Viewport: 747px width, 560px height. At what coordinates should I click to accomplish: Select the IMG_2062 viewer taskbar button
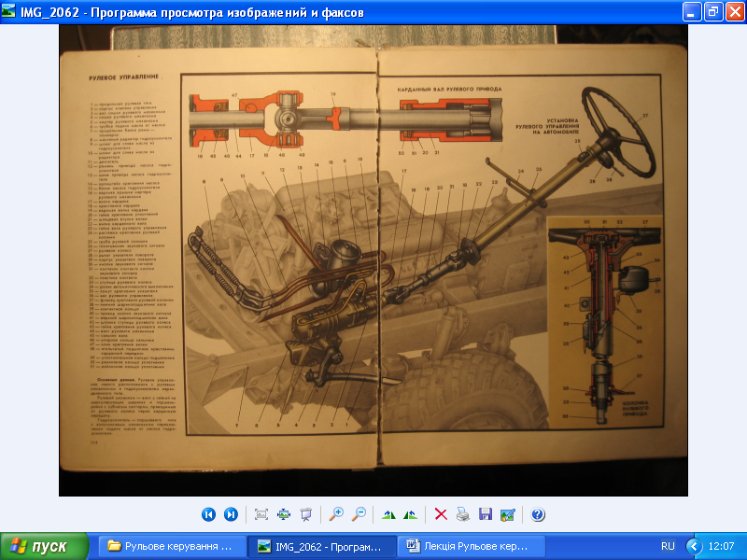point(322,546)
